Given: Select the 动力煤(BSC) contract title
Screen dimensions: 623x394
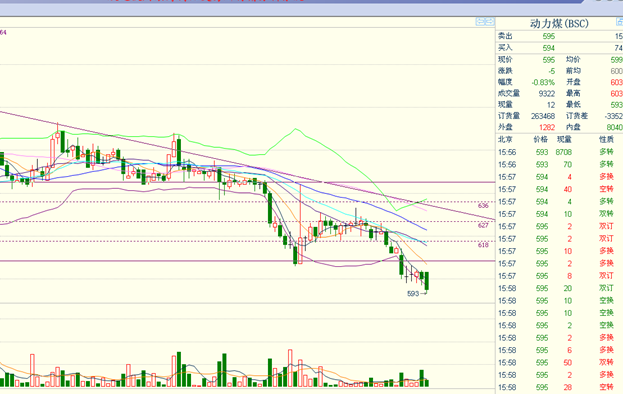Looking at the screenshot, I should (x=559, y=24).
